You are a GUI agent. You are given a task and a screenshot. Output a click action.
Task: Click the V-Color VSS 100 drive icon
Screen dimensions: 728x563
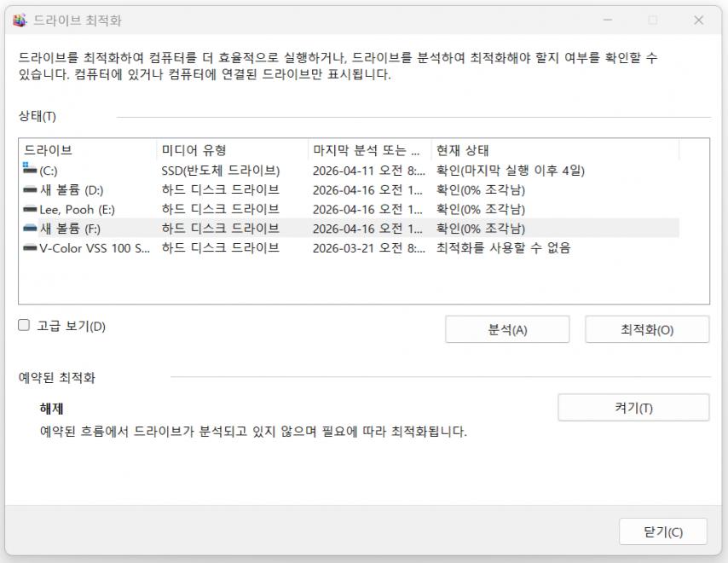tap(31, 248)
